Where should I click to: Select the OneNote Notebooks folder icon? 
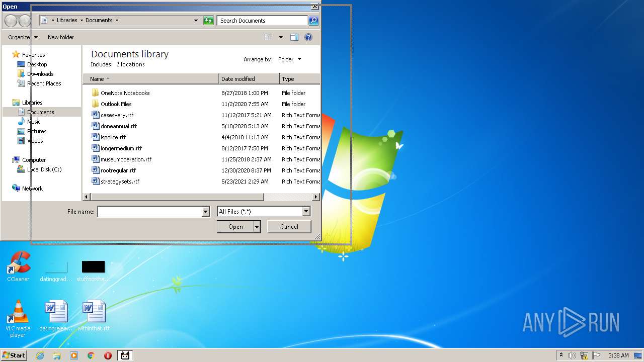[x=96, y=93]
